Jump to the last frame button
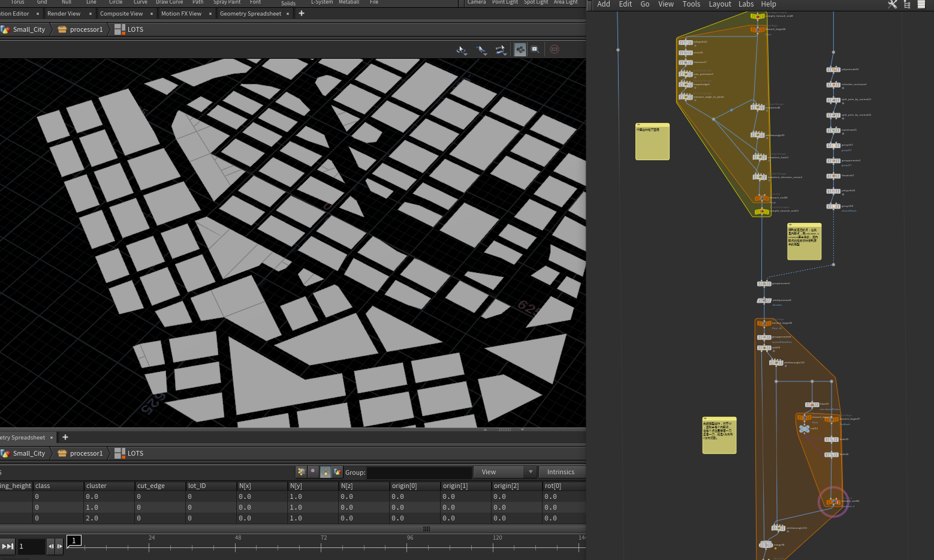Viewport: 934px width, 560px height. pos(7,546)
